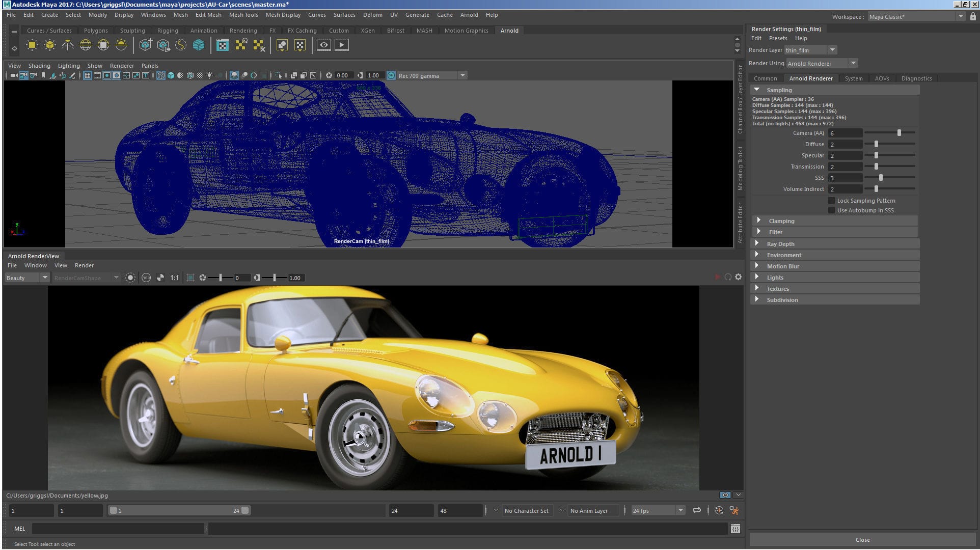Click the Rendering menu set tab
Image resolution: width=980 pixels, height=550 pixels.
point(243,30)
